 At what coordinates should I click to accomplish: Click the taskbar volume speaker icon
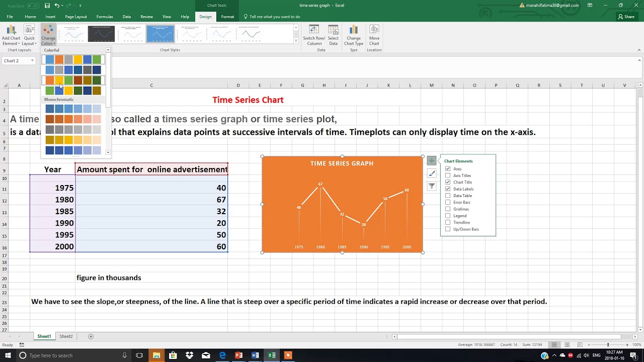[x=585, y=355]
